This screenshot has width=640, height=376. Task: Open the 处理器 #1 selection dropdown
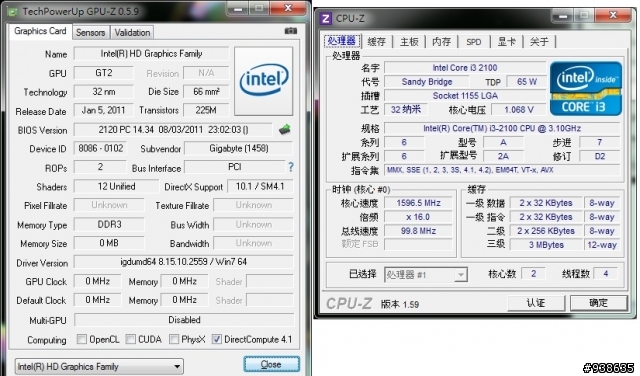(x=425, y=275)
